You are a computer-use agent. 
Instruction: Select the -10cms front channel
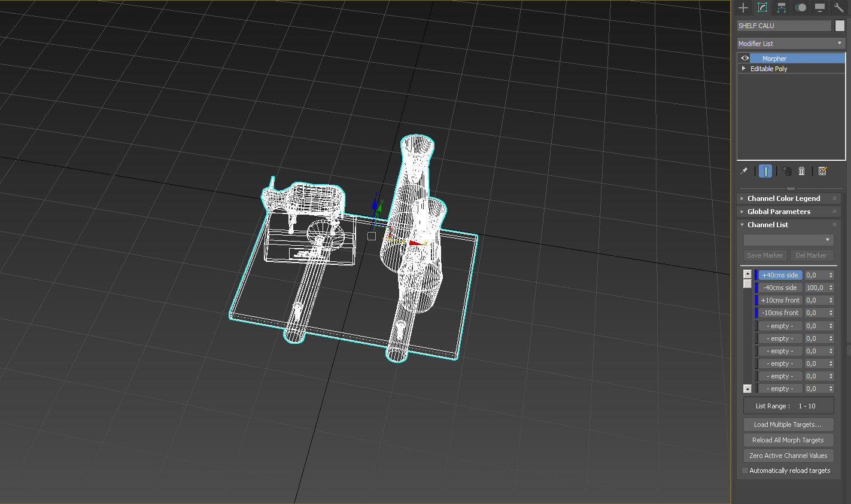click(780, 313)
